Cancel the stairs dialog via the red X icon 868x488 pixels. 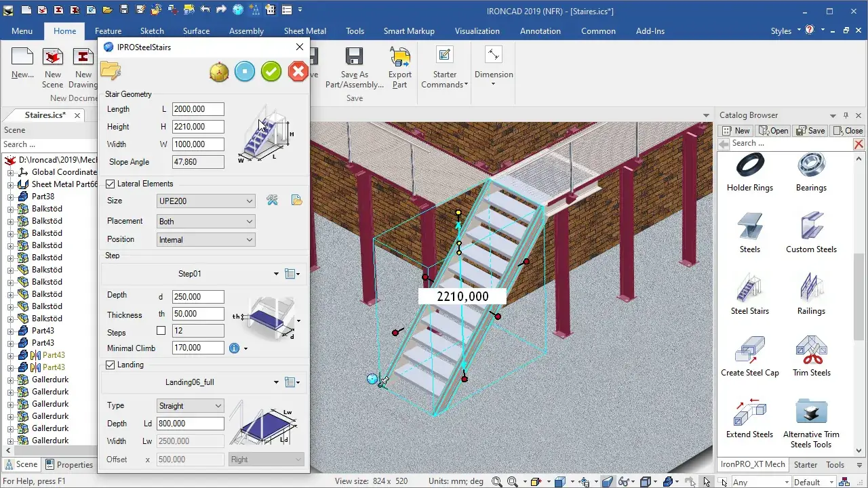click(x=298, y=72)
